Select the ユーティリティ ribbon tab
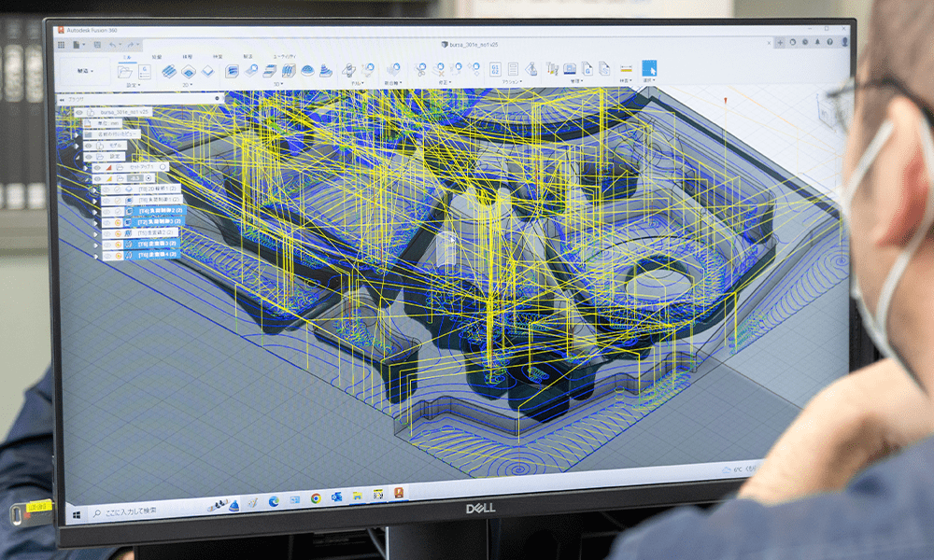 tap(285, 57)
